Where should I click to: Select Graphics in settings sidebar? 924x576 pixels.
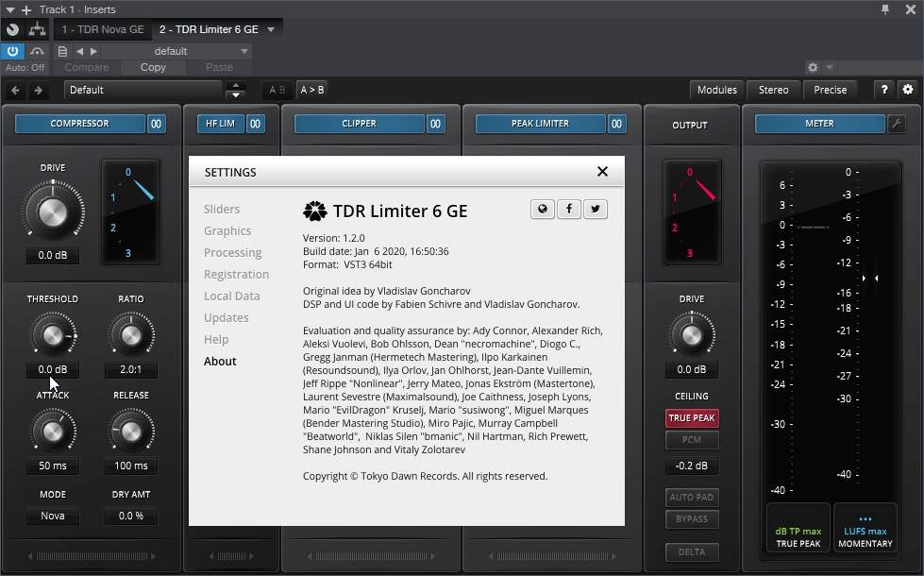(x=227, y=231)
